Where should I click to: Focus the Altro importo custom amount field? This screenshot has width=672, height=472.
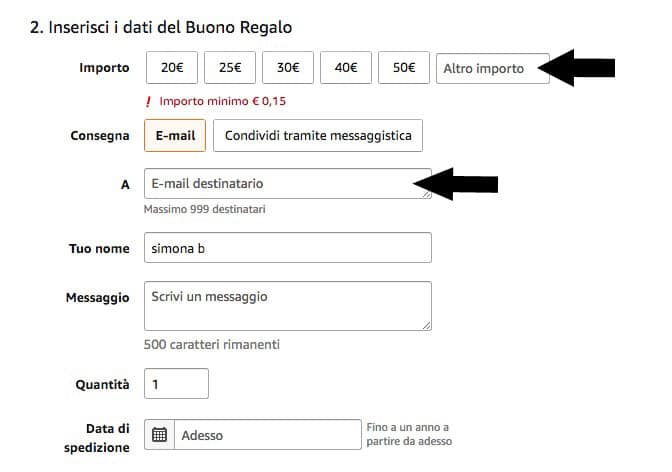[x=493, y=69]
